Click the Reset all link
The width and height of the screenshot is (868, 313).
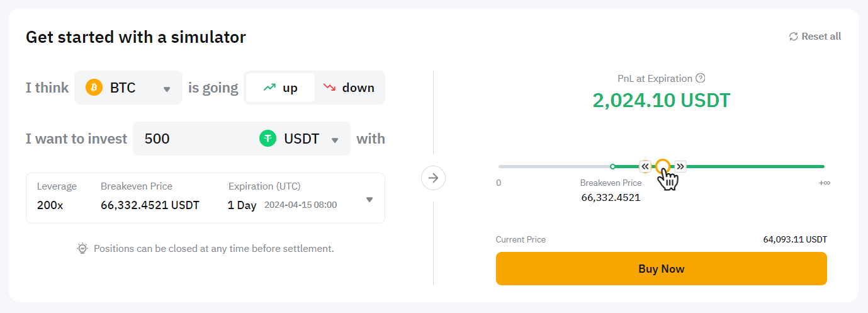click(821, 37)
